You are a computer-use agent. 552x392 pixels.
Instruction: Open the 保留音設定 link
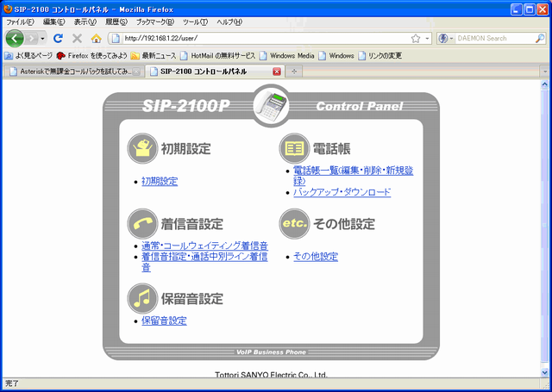click(x=164, y=320)
